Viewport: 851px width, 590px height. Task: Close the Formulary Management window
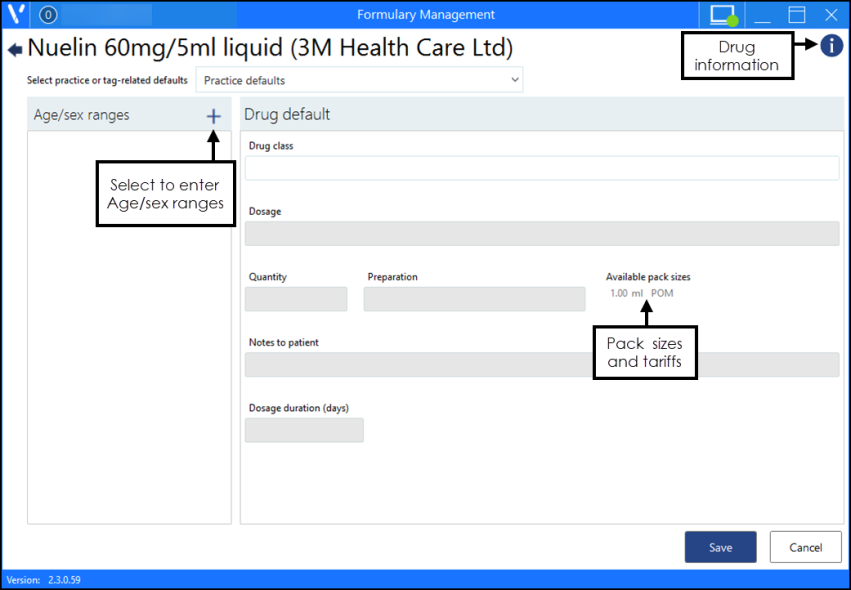coord(831,15)
